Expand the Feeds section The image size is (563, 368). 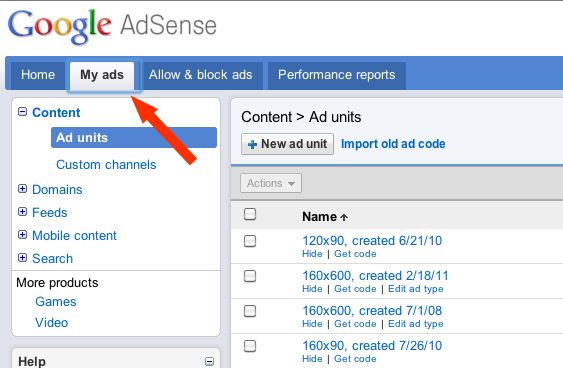click(22, 211)
